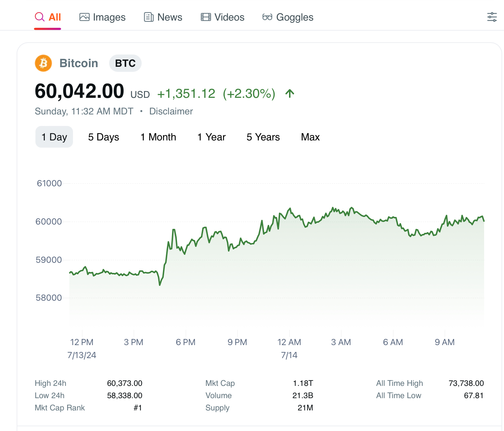Click the Supply value 21M

click(305, 408)
